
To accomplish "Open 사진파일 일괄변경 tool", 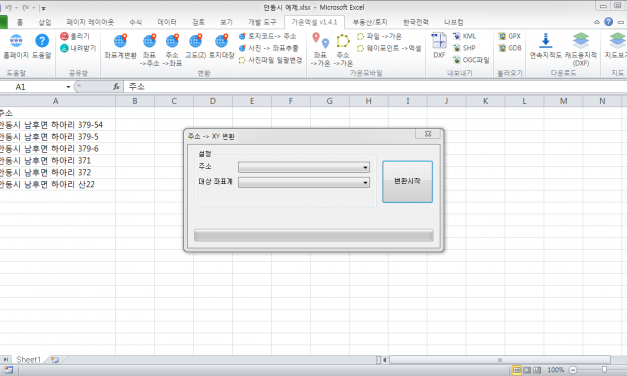I will [270, 60].
